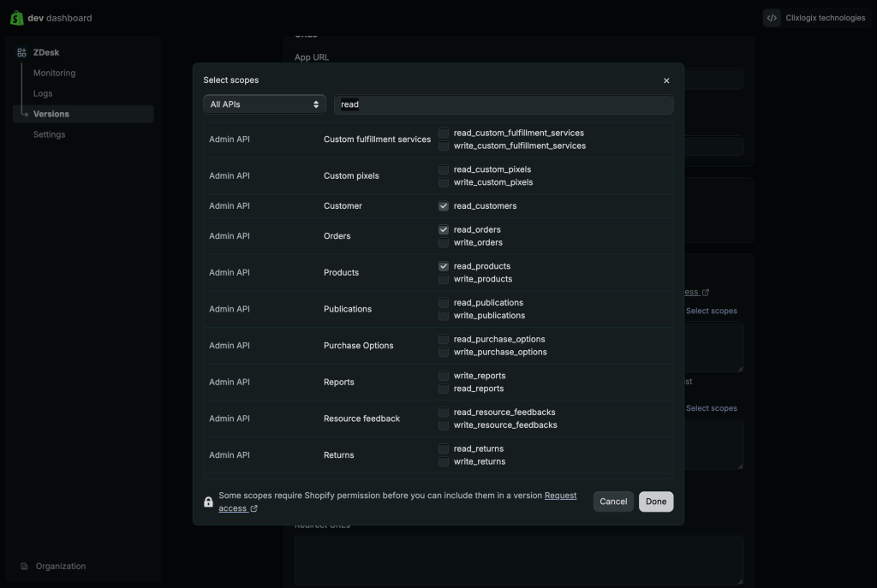The width and height of the screenshot is (877, 588).
Task: Click the Shopify bag logo icon
Action: (x=17, y=18)
